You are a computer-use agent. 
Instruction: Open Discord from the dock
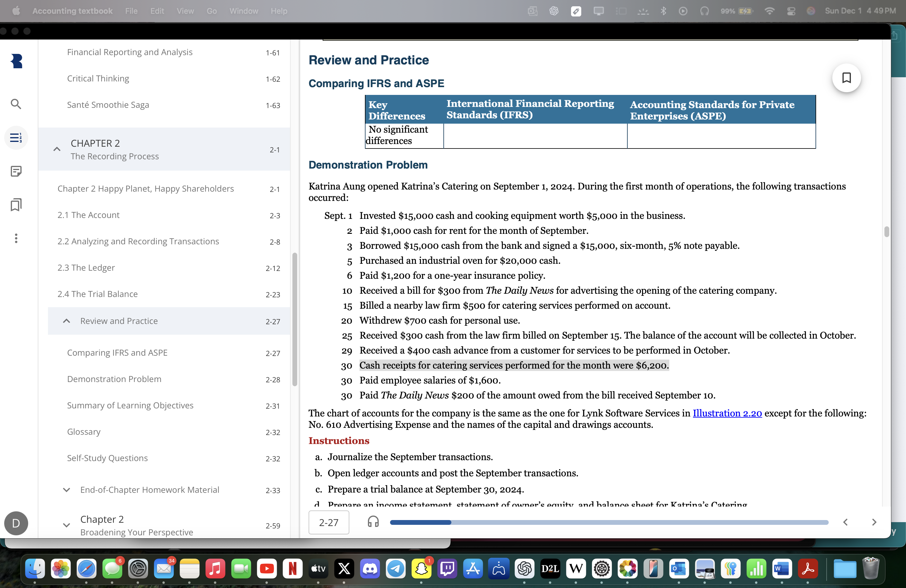point(370,569)
